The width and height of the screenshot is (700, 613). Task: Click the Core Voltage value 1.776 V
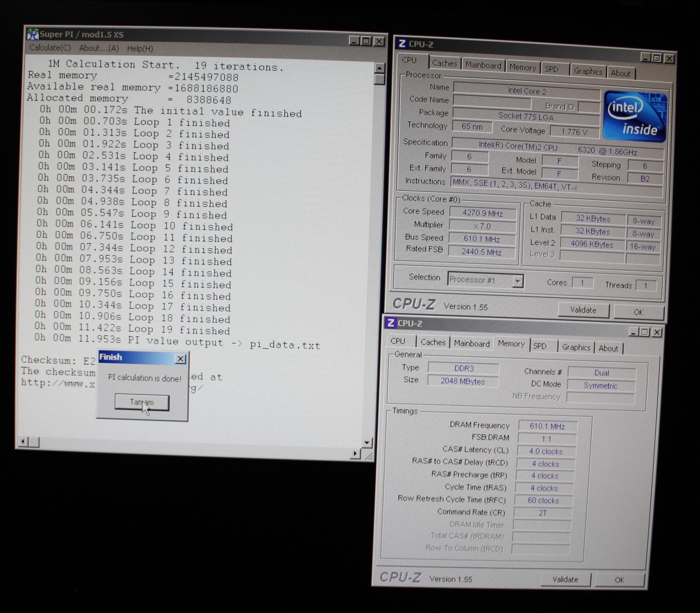point(574,132)
